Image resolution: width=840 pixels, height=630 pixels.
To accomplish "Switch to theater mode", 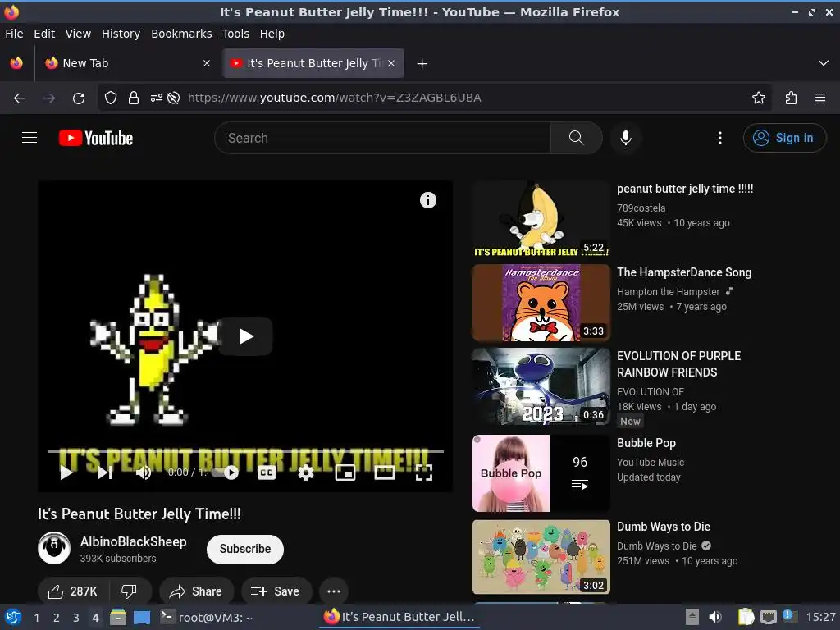I will tap(385, 472).
